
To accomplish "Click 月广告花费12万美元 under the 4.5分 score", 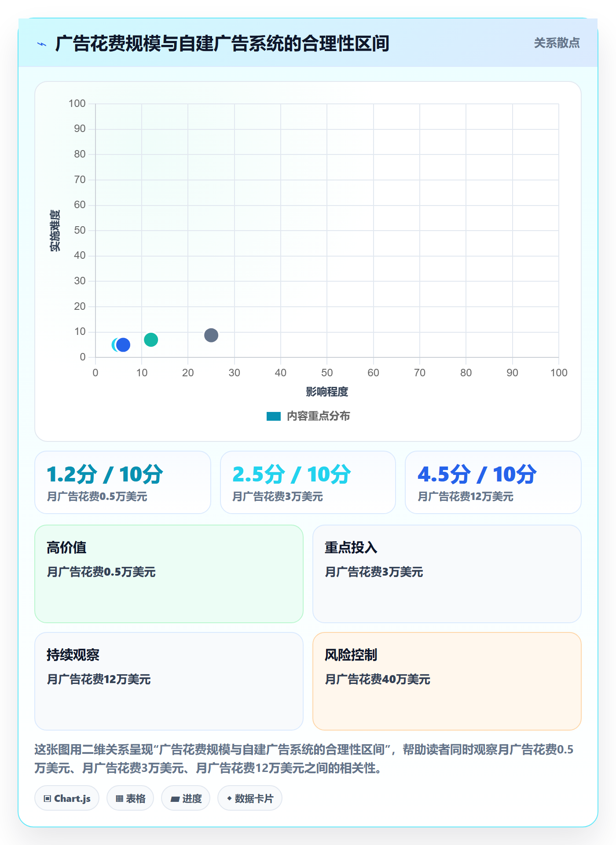I will [x=465, y=497].
